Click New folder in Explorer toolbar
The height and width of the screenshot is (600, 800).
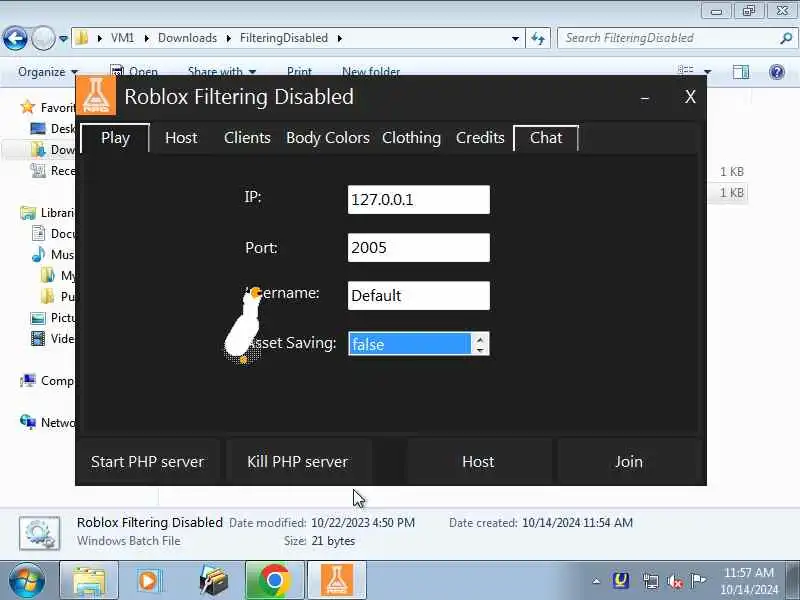pyautogui.click(x=371, y=72)
